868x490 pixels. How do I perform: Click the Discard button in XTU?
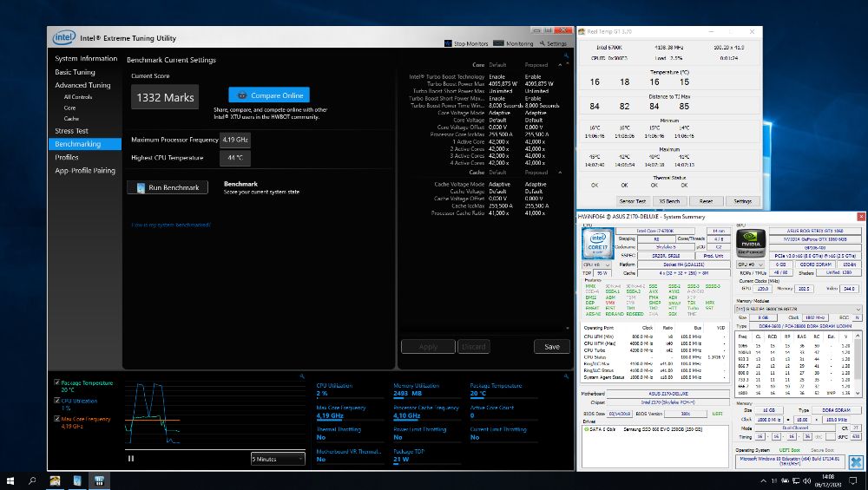pyautogui.click(x=473, y=347)
